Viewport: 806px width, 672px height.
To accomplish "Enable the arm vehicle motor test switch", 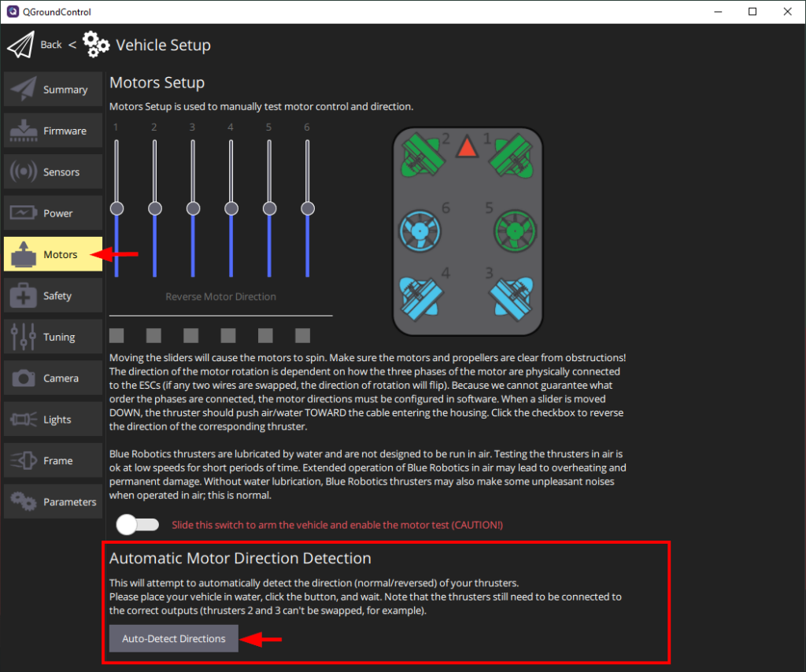I will pyautogui.click(x=138, y=524).
